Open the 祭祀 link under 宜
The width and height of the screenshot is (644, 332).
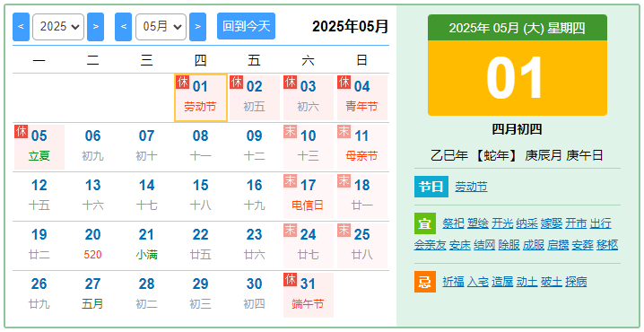pos(454,223)
